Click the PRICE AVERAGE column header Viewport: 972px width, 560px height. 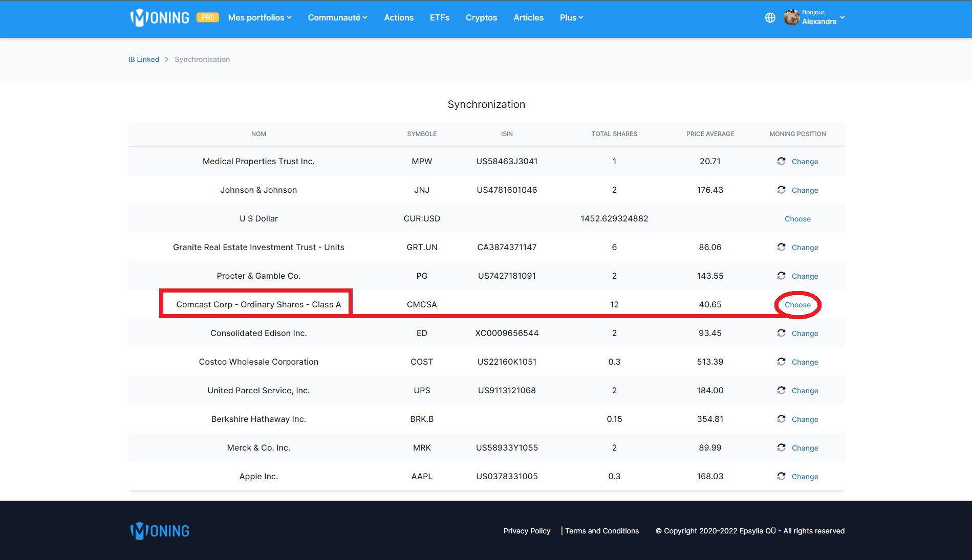710,134
